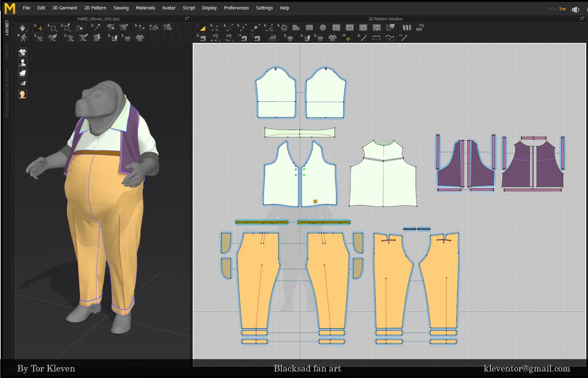The height and width of the screenshot is (378, 588).
Task: Select the Edit Pattern yellow triangle tool
Action: [x=201, y=28]
